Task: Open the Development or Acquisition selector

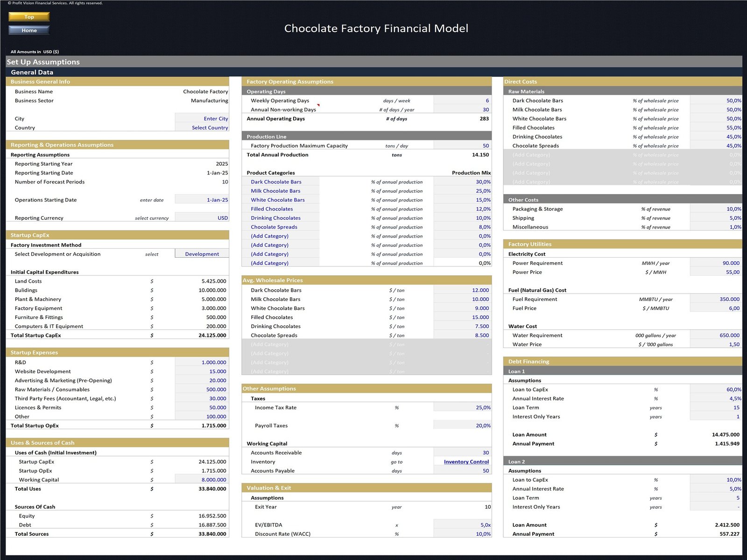Action: point(202,254)
